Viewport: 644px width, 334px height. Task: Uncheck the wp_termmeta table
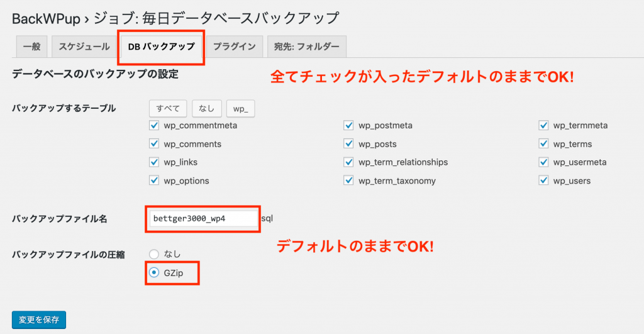pyautogui.click(x=543, y=125)
